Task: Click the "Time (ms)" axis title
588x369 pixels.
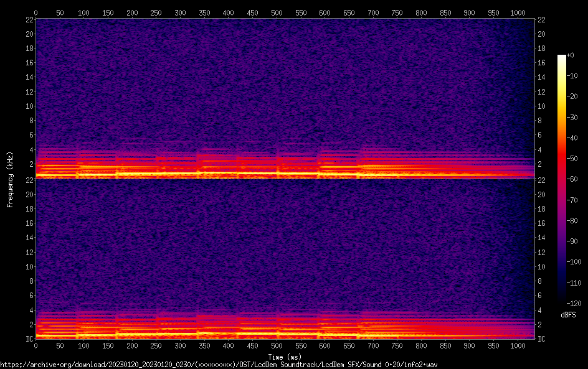Action: tap(285, 357)
